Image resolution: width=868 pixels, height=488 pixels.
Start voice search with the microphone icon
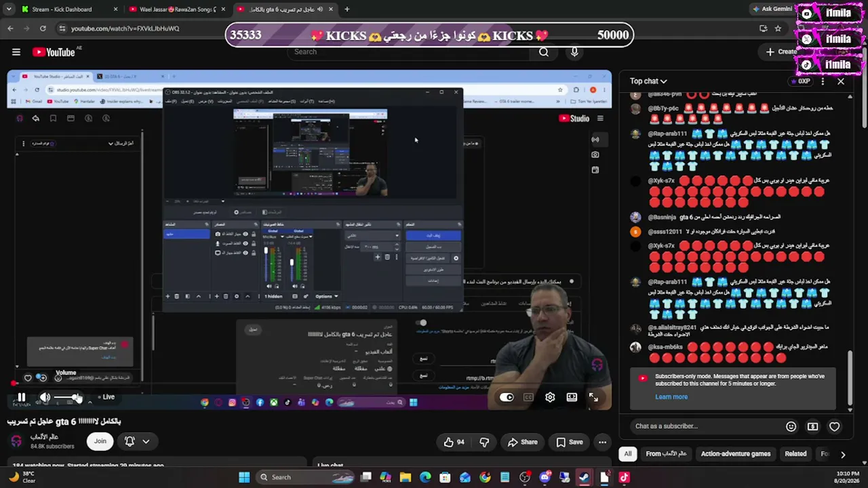574,52
